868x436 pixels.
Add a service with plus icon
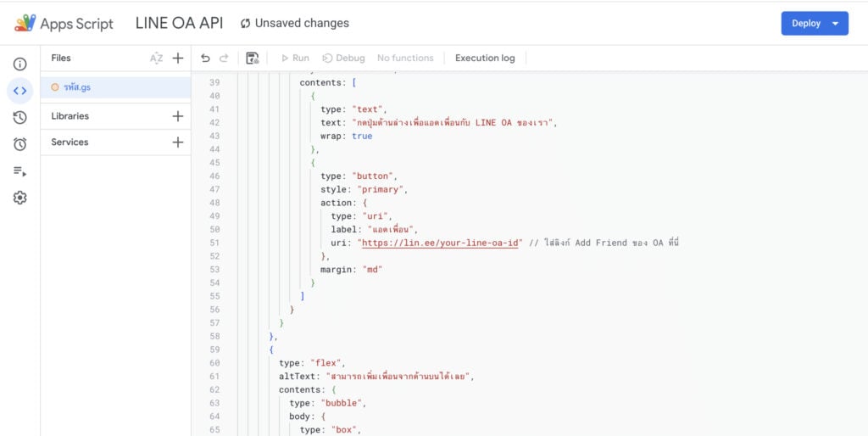pos(178,143)
